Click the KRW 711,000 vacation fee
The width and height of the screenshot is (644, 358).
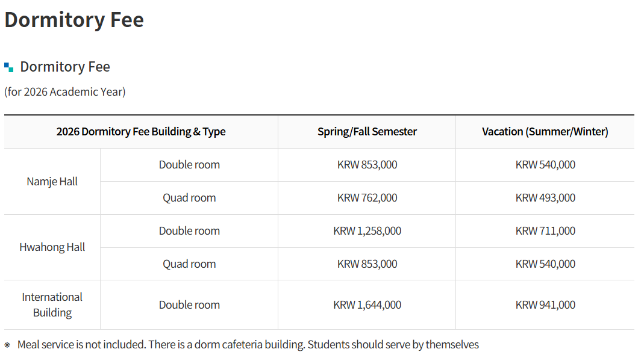point(545,231)
